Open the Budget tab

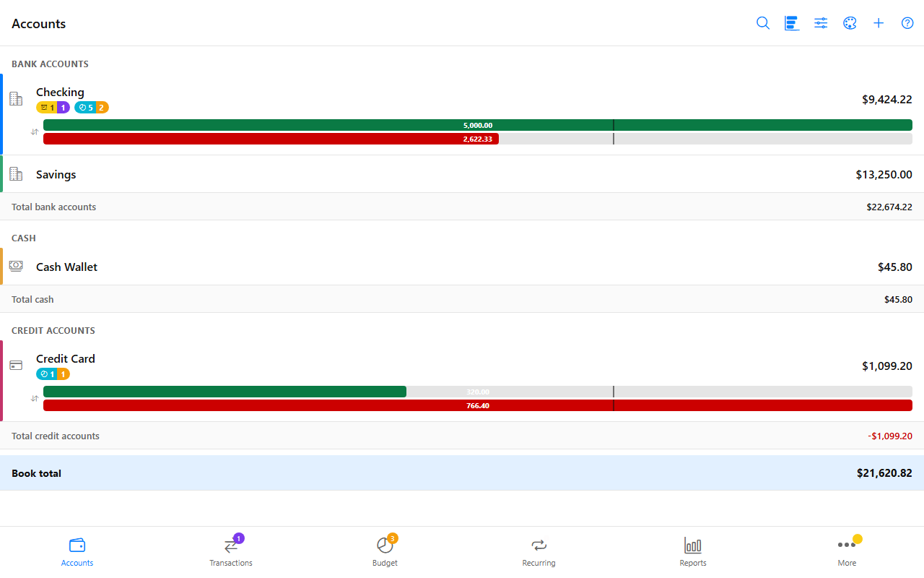click(385, 553)
